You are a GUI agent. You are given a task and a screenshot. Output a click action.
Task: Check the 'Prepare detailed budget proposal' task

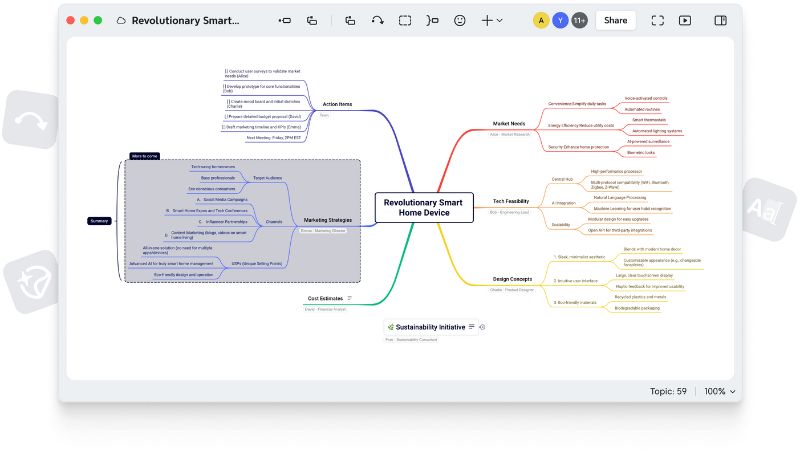pyautogui.click(x=225, y=115)
